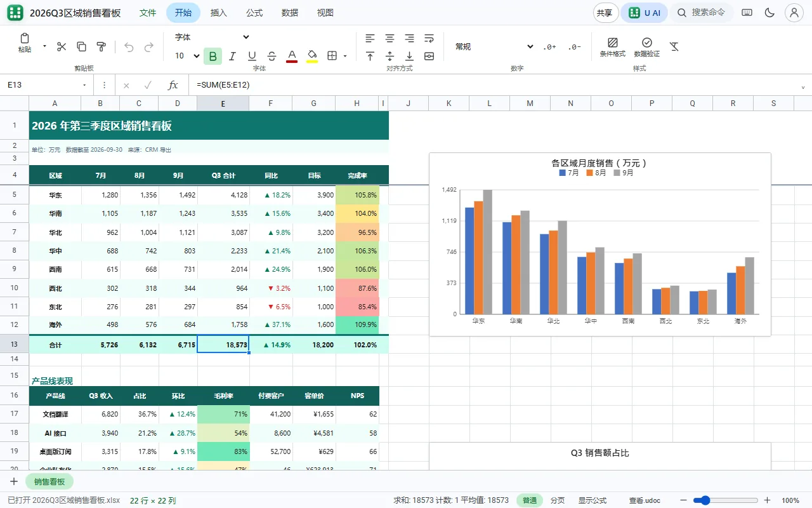Switch to 分页 view mode

pos(558,500)
